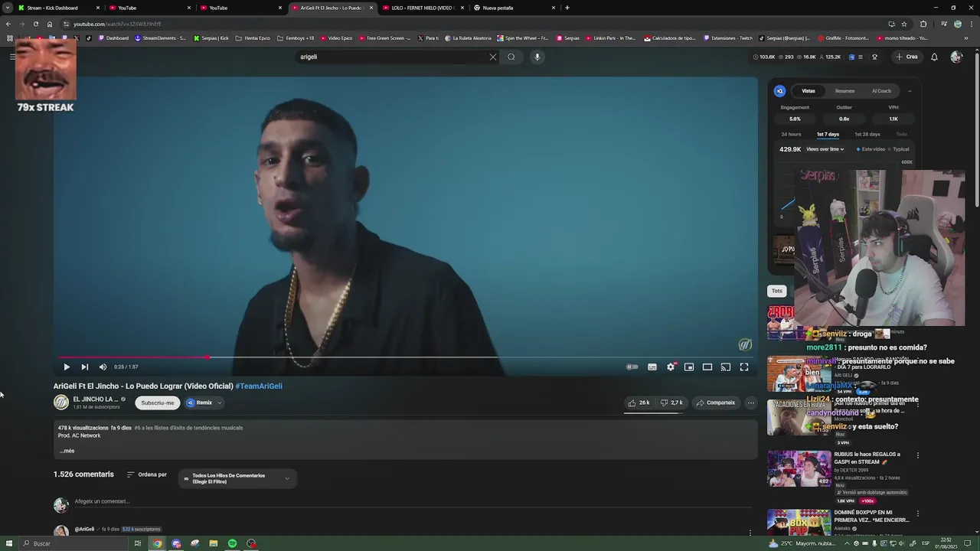The height and width of the screenshot is (551, 980).
Task: Collapse the stats panel chevron
Action: coord(910,91)
